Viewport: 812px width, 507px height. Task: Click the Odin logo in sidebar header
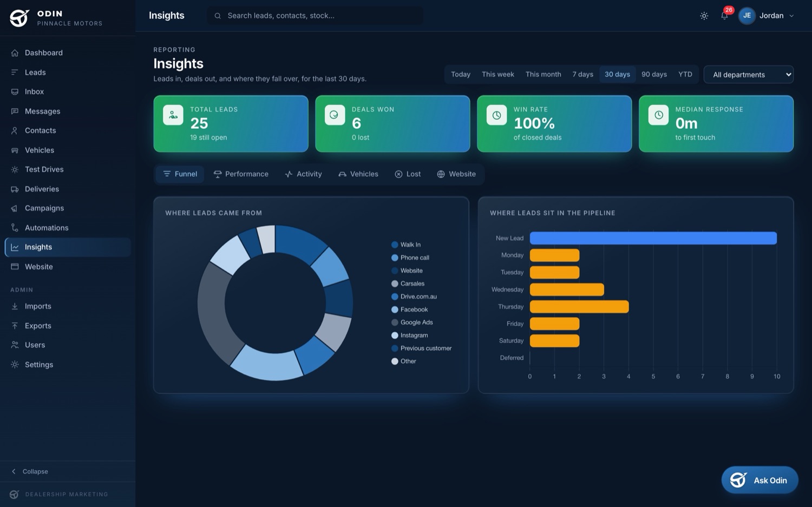point(19,18)
